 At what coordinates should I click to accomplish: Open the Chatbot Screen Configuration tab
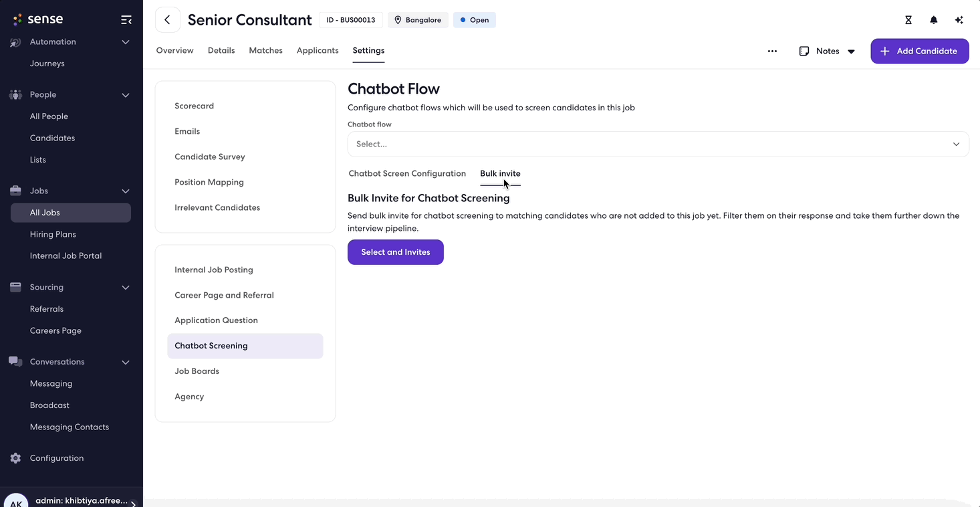pyautogui.click(x=407, y=174)
